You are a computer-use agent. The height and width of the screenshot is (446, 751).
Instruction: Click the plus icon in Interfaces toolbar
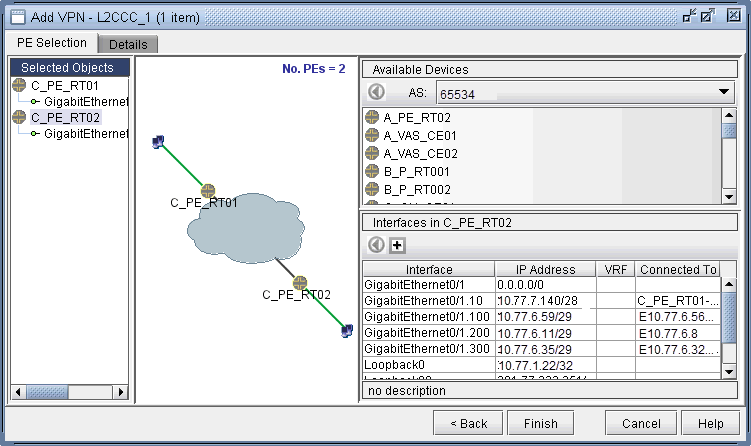396,245
